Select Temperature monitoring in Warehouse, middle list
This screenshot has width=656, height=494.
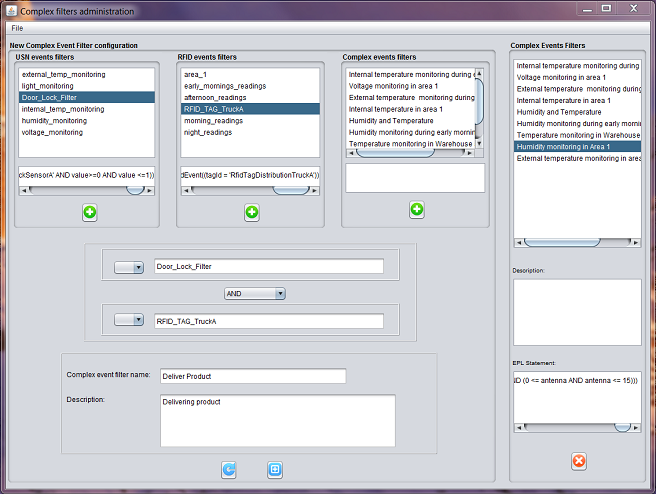411,143
